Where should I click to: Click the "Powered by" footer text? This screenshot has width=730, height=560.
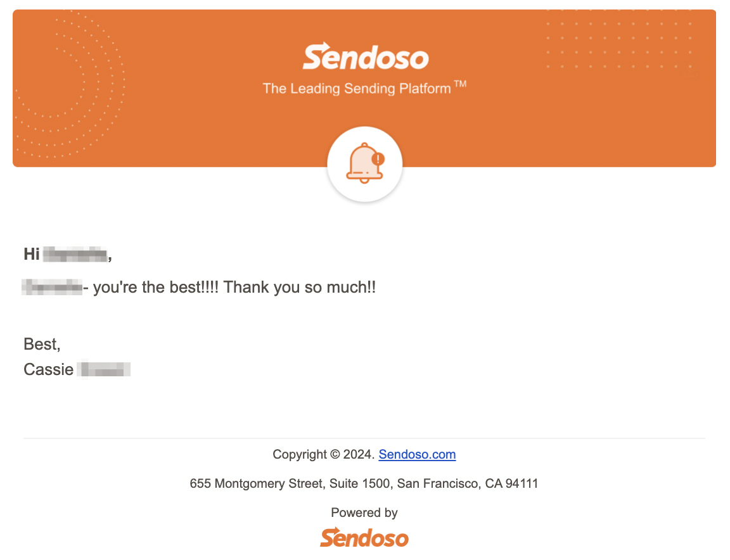tap(364, 513)
